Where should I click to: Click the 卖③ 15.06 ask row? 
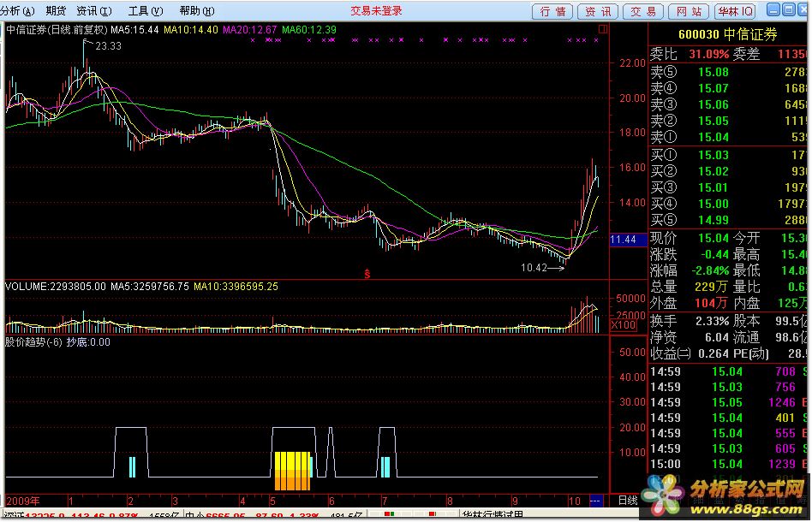[727, 104]
